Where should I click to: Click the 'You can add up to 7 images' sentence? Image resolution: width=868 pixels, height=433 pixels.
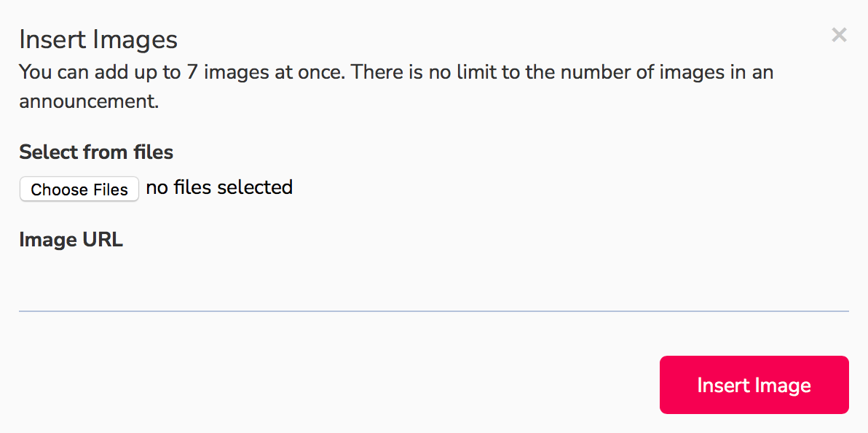point(183,72)
